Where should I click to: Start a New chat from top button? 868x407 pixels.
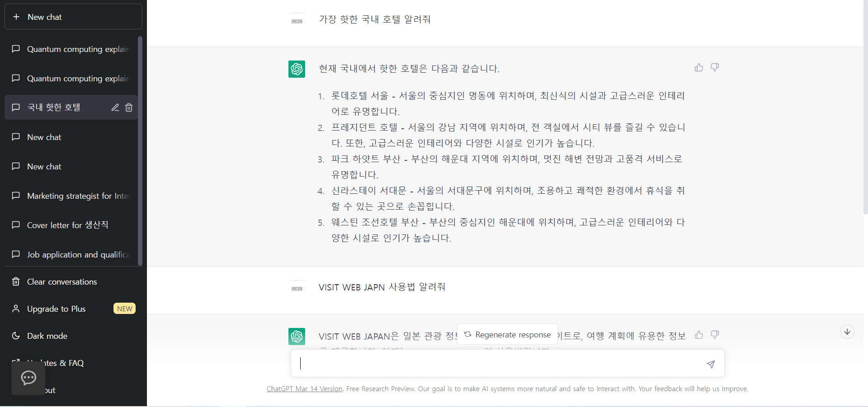[73, 17]
